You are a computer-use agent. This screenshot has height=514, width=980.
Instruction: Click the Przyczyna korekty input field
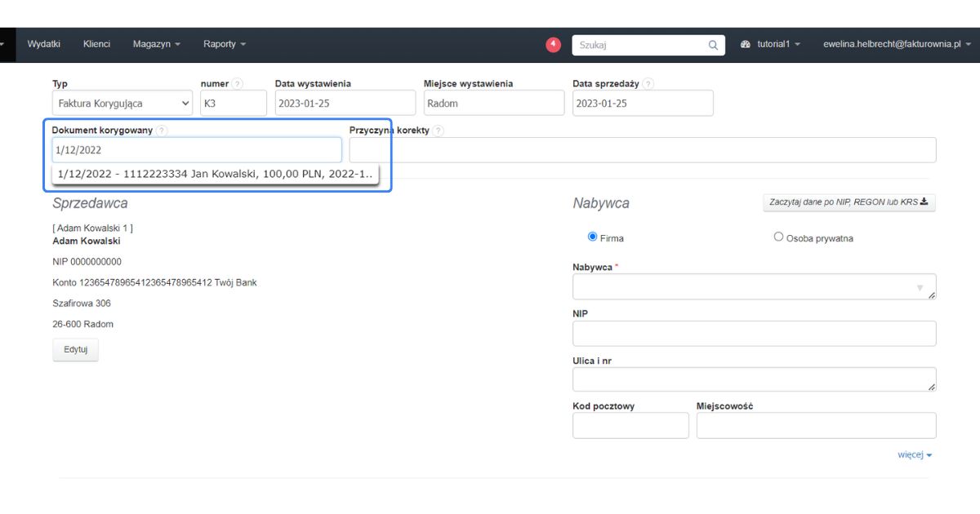pos(643,150)
